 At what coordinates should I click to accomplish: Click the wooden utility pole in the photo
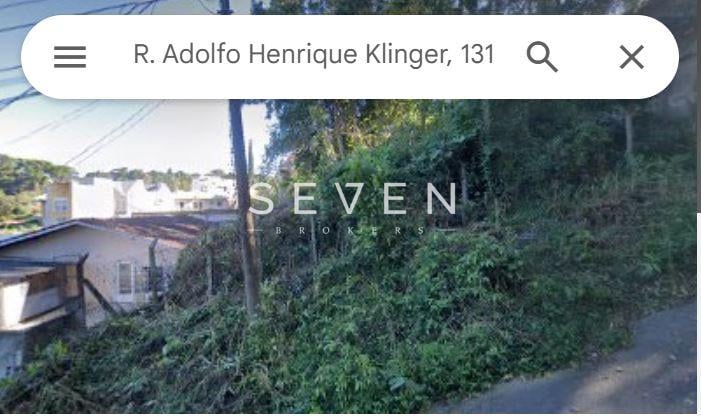[245, 206]
